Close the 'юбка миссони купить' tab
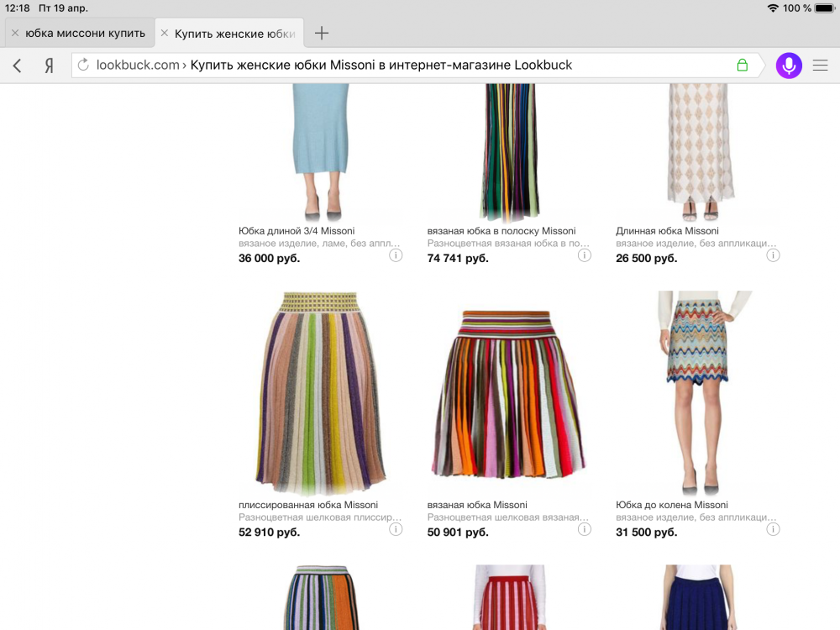 (x=15, y=34)
